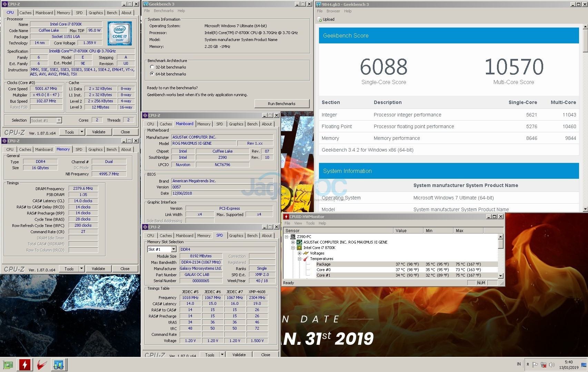Click Validate in the SPD CPU-Z window
Screen dimensions: 588x372
tap(239, 354)
